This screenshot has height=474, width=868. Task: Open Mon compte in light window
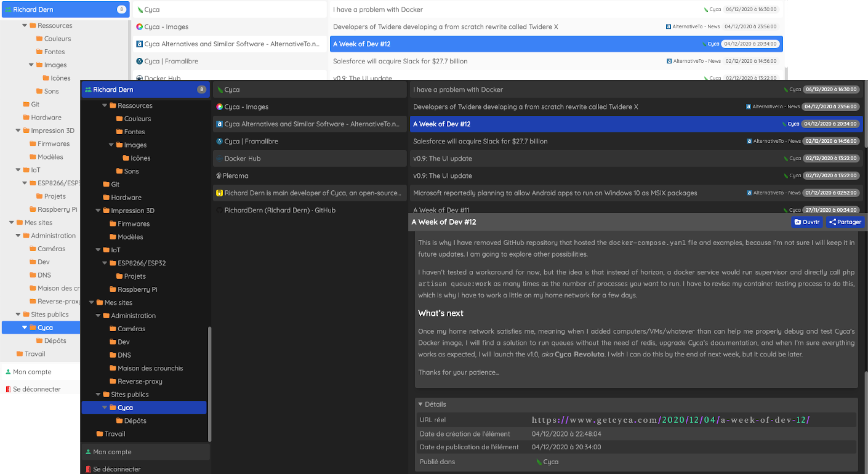coord(40,372)
